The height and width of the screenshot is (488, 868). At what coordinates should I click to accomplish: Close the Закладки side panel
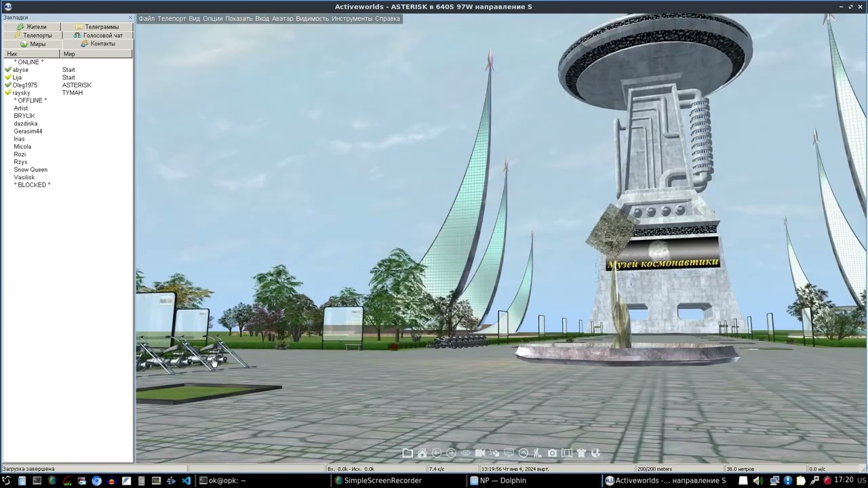(x=130, y=18)
